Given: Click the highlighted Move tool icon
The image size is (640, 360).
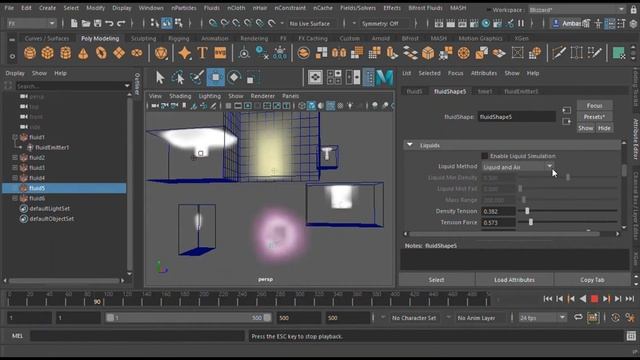Looking at the screenshot, I should 216,77.
